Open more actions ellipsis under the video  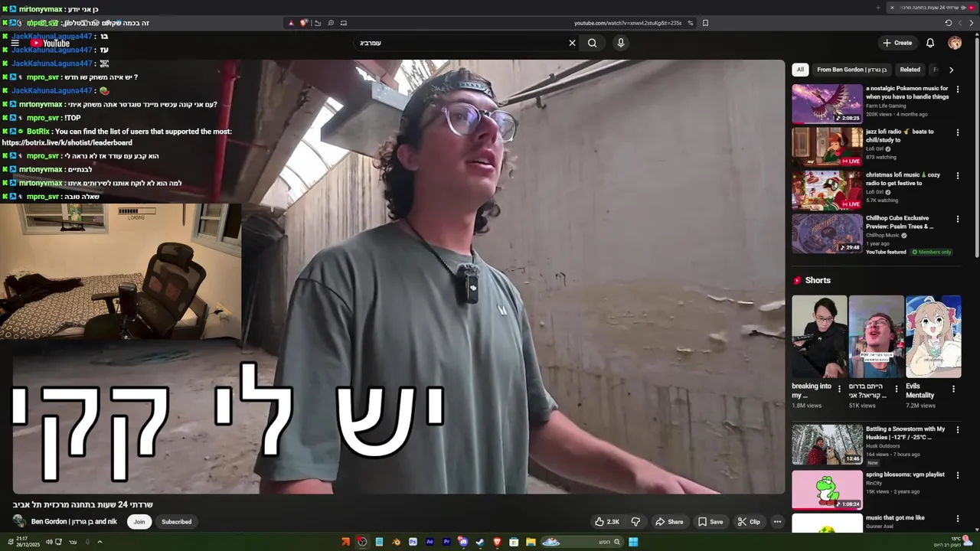tap(777, 522)
